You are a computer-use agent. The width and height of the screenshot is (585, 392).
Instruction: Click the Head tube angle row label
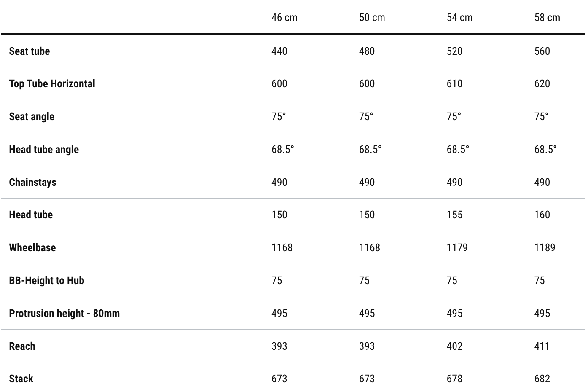tap(44, 149)
